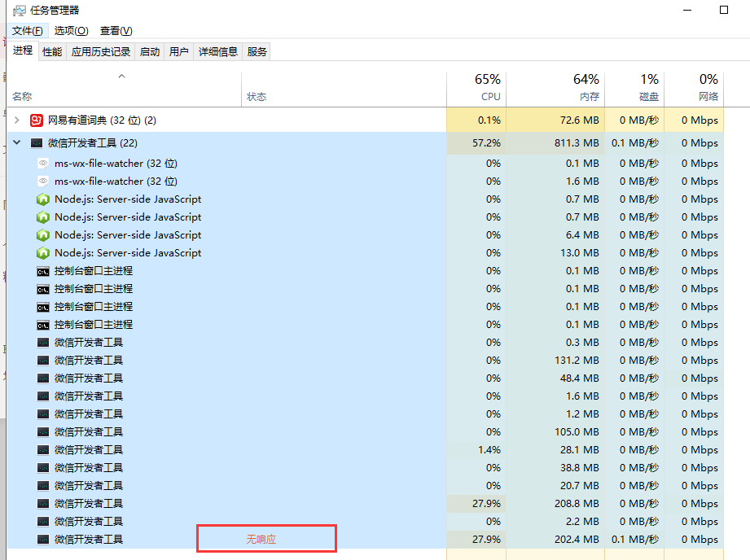This screenshot has width=750, height=560.
Task: Sort by the 名称 column header
Action: click(125, 89)
